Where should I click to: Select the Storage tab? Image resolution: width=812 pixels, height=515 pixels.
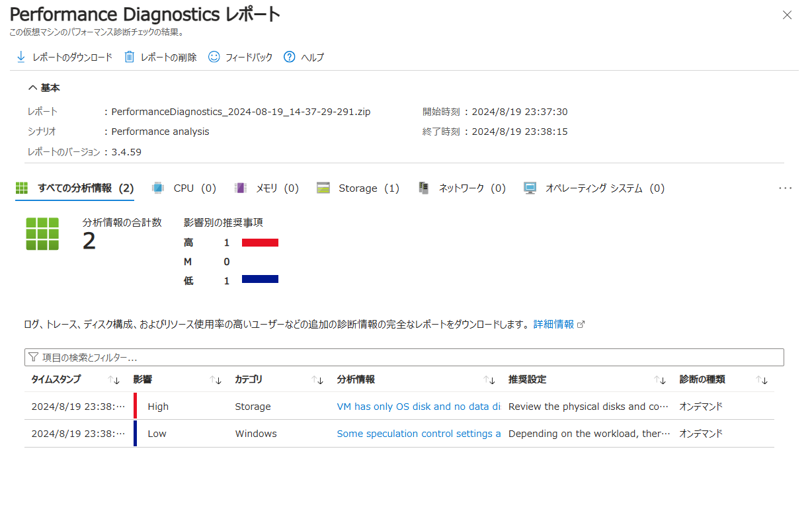[358, 188]
